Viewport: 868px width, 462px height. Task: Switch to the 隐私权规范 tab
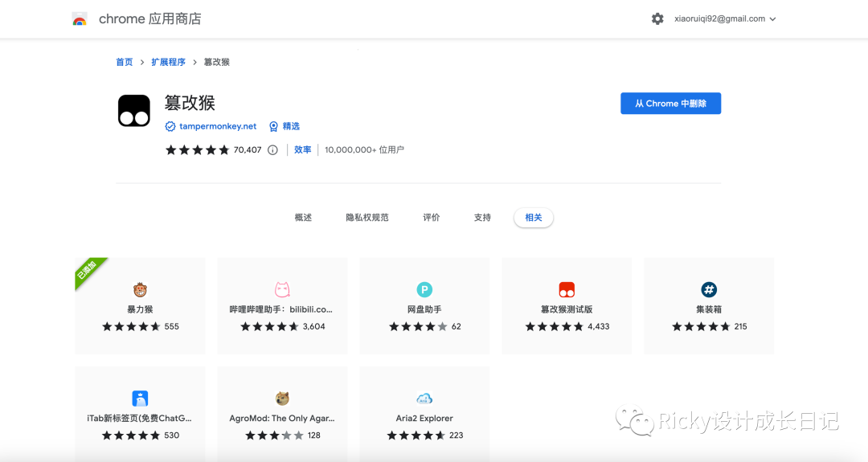(x=367, y=218)
